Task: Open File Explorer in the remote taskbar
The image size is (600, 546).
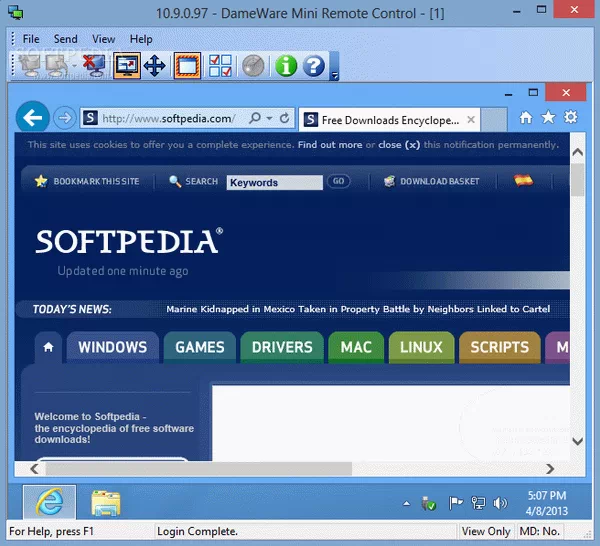Action: pyautogui.click(x=106, y=503)
